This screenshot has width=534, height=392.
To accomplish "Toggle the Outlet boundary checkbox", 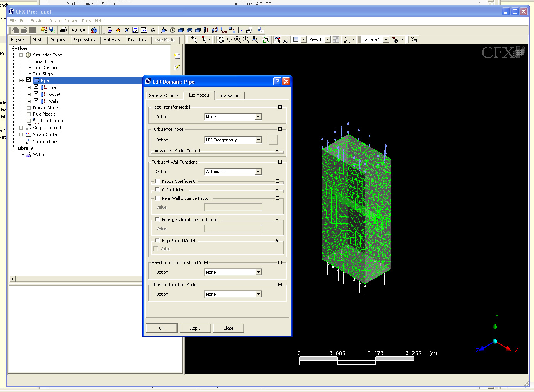I will 36,94.
